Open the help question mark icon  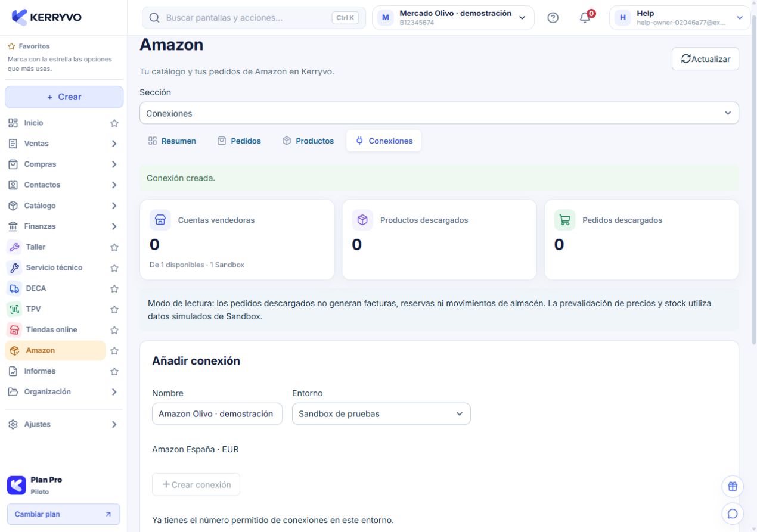[553, 18]
